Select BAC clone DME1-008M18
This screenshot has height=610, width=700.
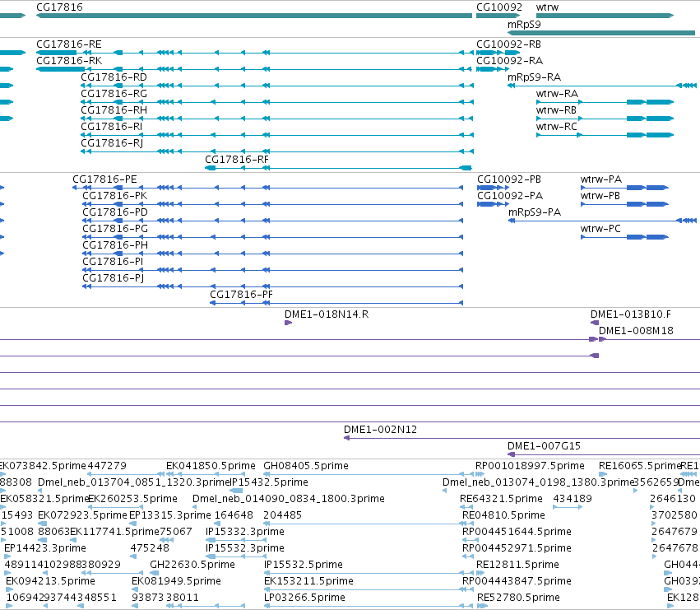coord(636,331)
